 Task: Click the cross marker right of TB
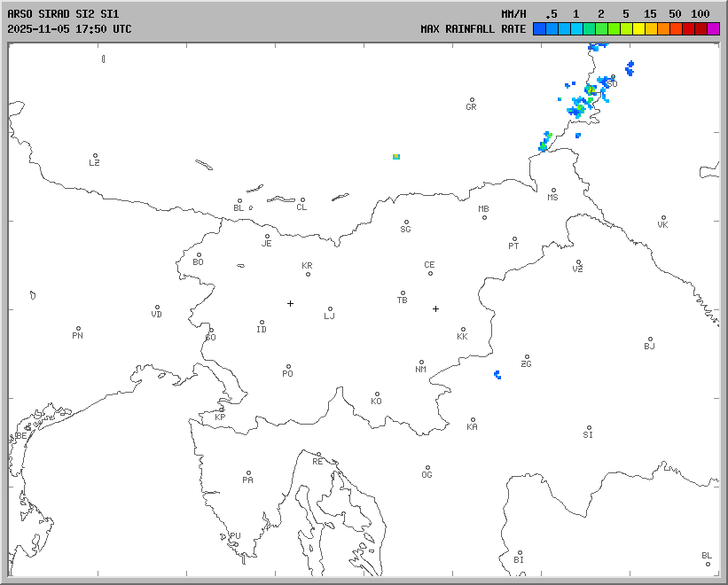point(435,308)
